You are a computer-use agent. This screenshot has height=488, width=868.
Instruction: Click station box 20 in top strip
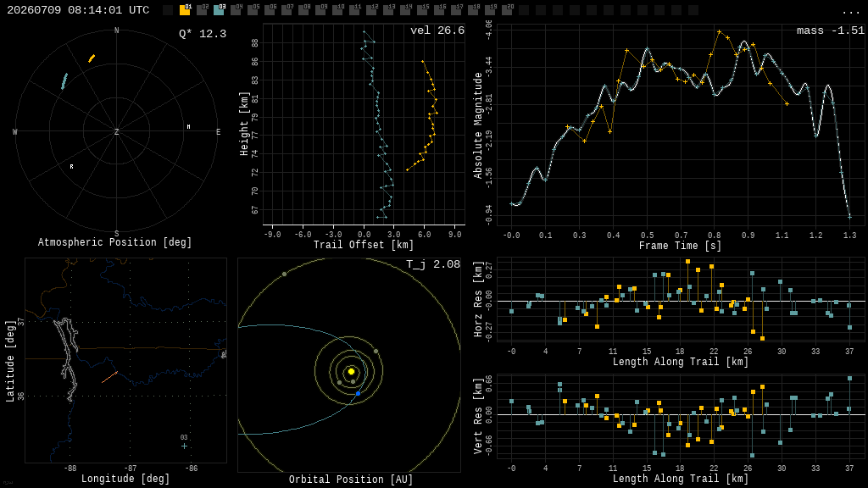coord(508,10)
